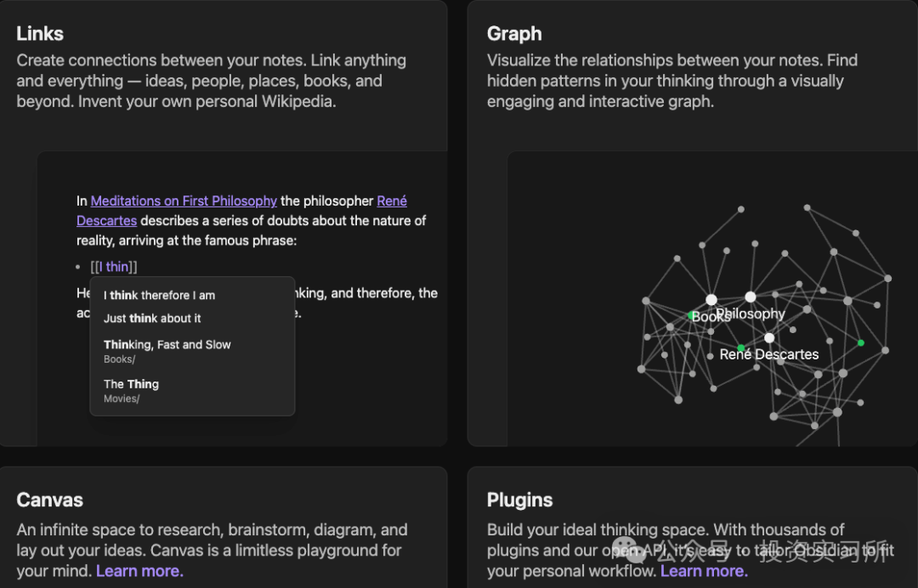Click green node beside René Descartes label
The image size is (918, 588).
740,348
